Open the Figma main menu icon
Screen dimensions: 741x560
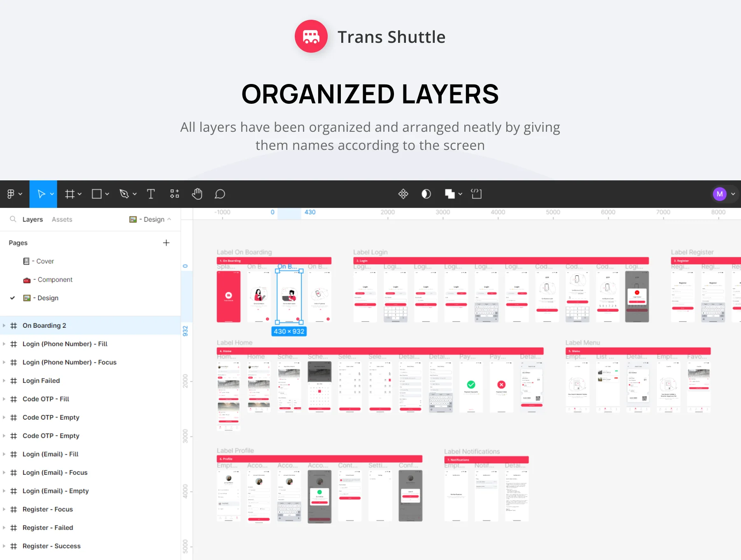point(11,194)
